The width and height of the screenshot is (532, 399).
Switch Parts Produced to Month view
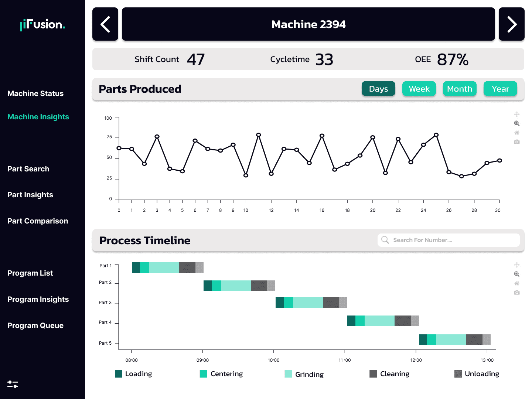point(460,89)
